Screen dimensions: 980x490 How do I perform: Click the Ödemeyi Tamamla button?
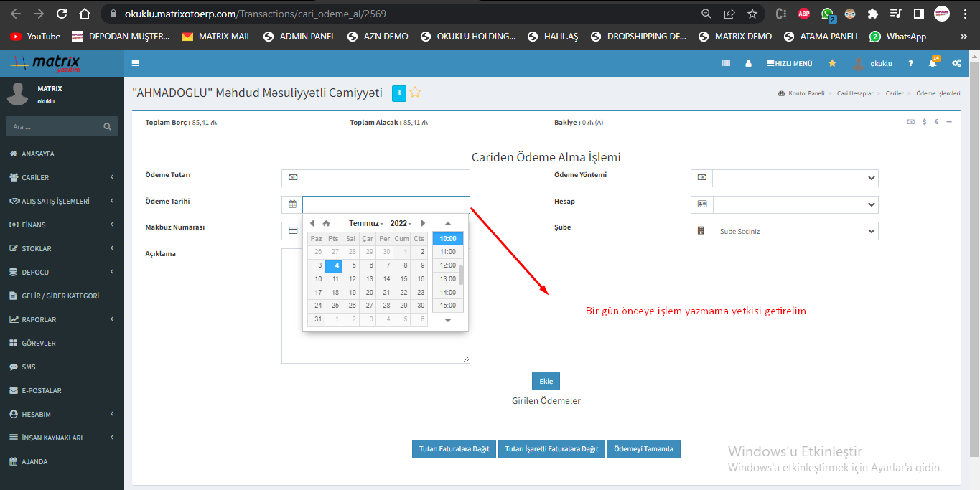click(643, 449)
